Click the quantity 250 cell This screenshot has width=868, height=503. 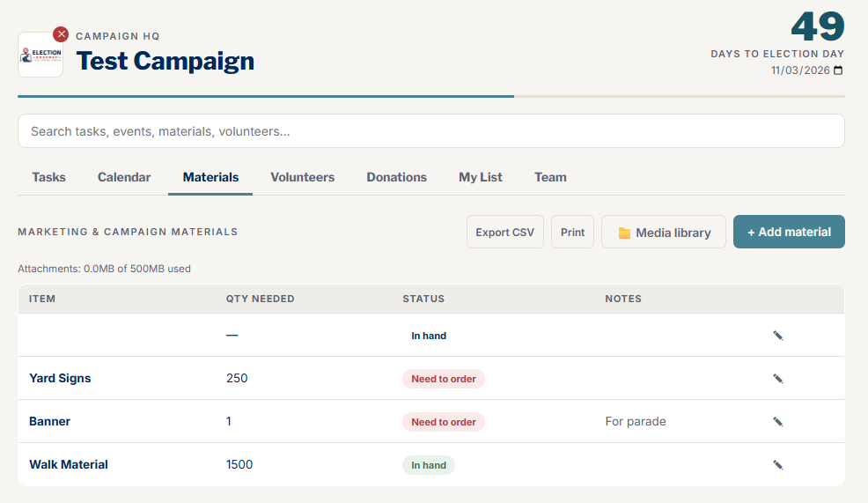point(237,379)
